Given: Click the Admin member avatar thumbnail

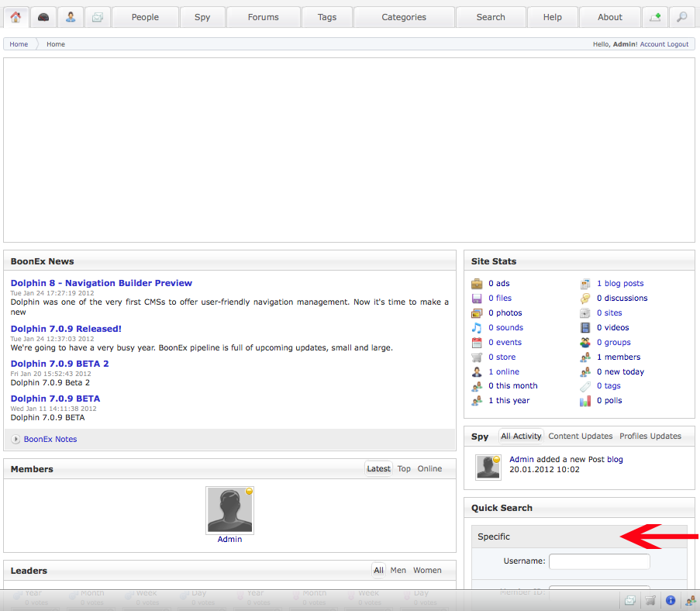Looking at the screenshot, I should [x=229, y=510].
